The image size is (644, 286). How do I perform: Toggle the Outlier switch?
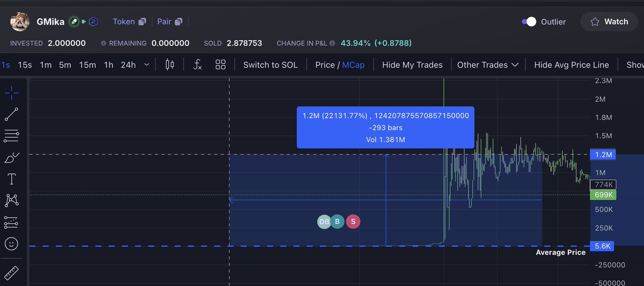pyautogui.click(x=529, y=22)
